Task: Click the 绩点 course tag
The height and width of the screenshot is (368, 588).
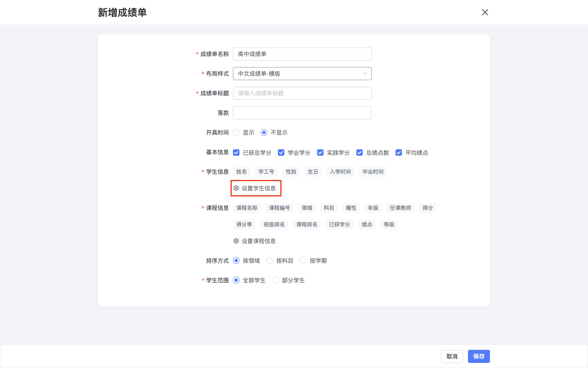Action: [367, 224]
